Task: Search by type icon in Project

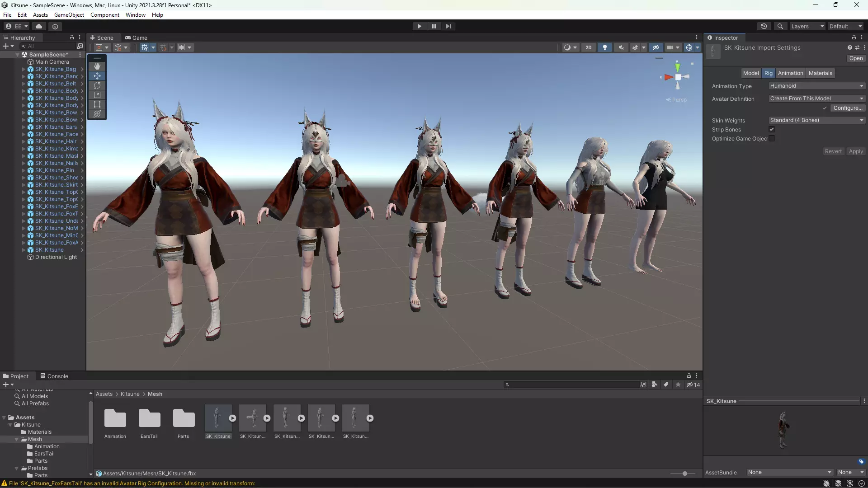Action: tap(655, 385)
